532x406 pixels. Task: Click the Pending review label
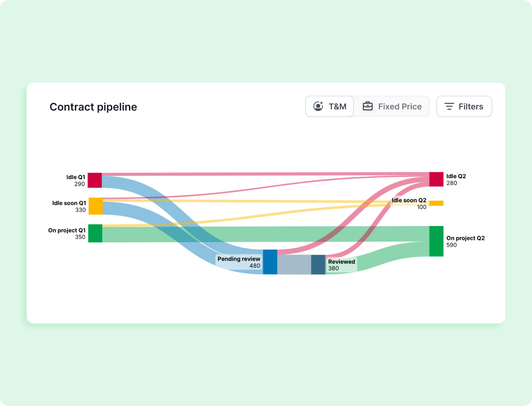coord(239,259)
